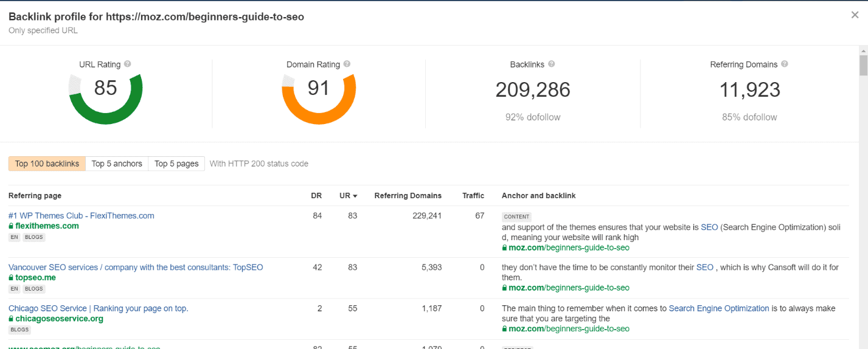Viewport: 868px width, 349px height.
Task: Click BLOGS tag under topseo.me
Action: coord(34,289)
